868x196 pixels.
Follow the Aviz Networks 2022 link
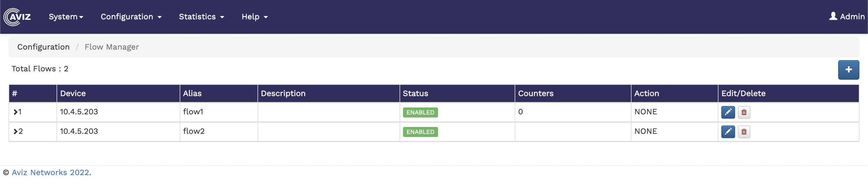(51, 173)
